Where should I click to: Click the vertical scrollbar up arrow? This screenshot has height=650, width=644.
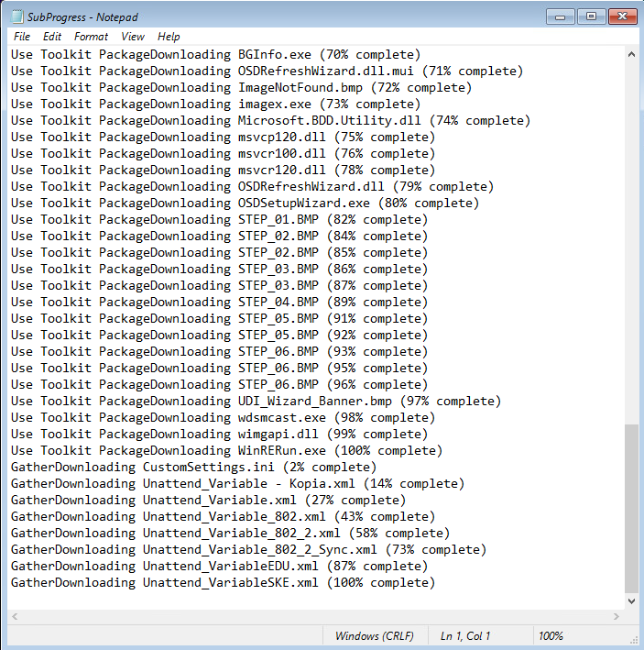pos(631,54)
